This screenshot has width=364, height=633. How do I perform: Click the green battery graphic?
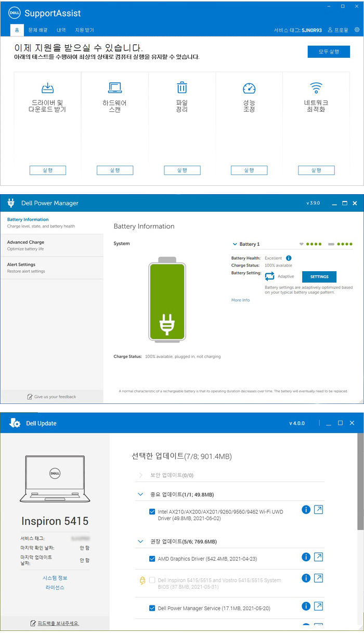point(166,300)
